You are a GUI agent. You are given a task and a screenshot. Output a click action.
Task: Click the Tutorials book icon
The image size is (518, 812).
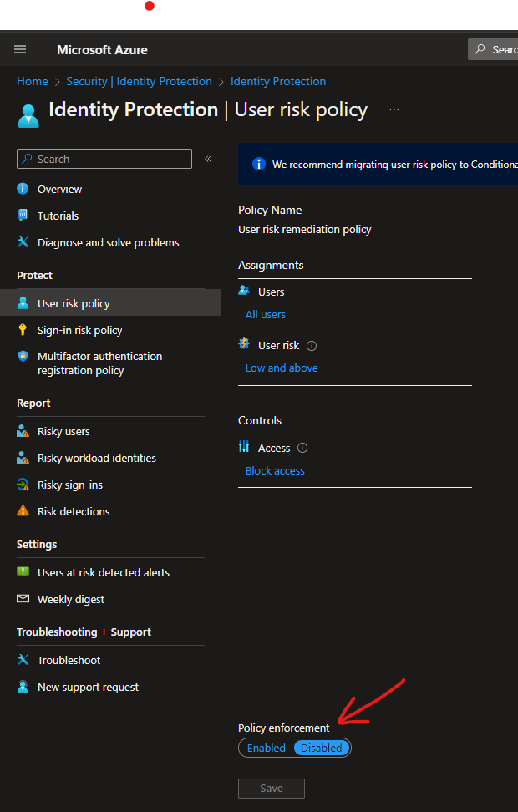point(23,216)
